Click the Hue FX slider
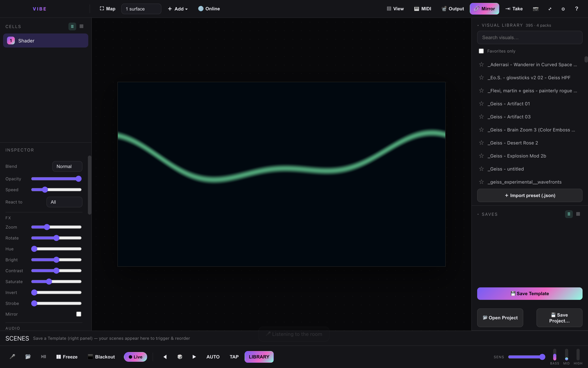This screenshot has height=368, width=588. [56, 249]
